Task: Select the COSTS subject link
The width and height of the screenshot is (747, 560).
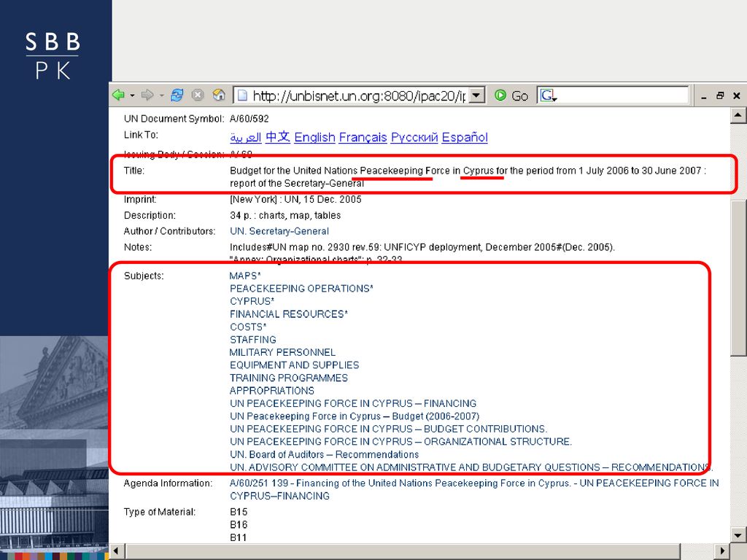Action: click(x=248, y=327)
